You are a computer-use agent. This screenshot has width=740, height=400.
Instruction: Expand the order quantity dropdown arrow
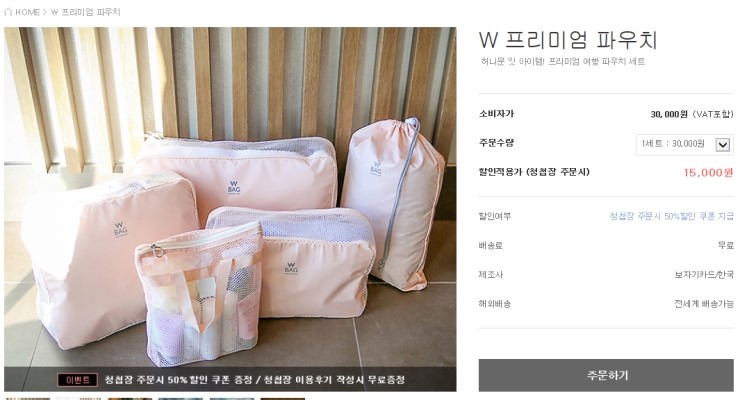coord(723,144)
